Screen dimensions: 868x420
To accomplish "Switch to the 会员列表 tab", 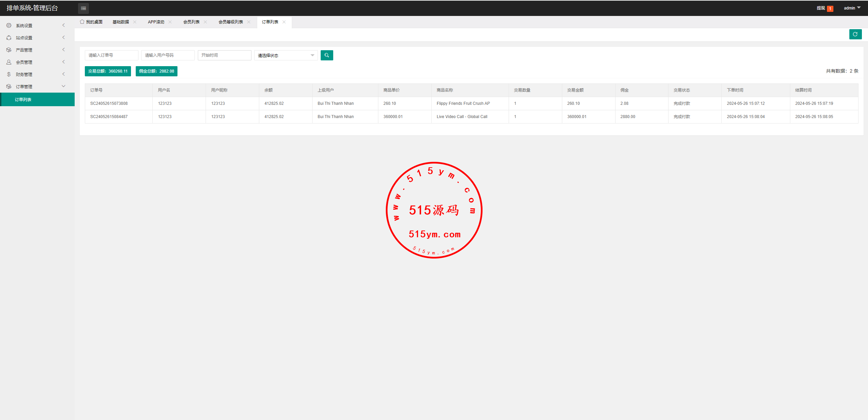I will (x=191, y=22).
